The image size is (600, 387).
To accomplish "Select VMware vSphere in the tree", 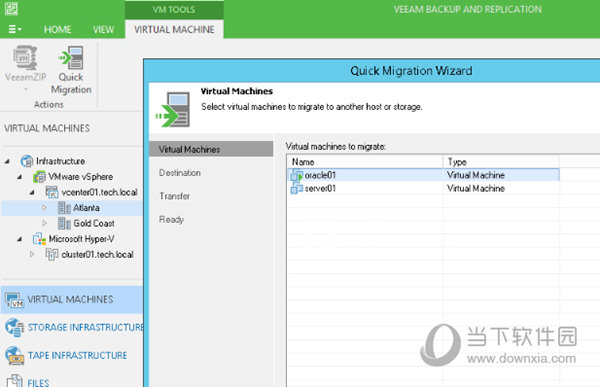I will click(x=80, y=177).
